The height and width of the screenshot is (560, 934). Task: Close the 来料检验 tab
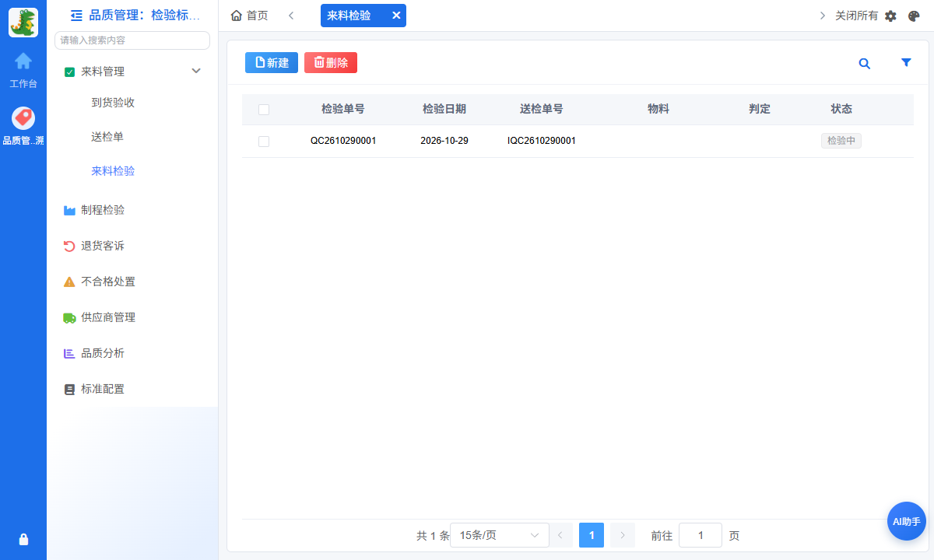tap(395, 16)
